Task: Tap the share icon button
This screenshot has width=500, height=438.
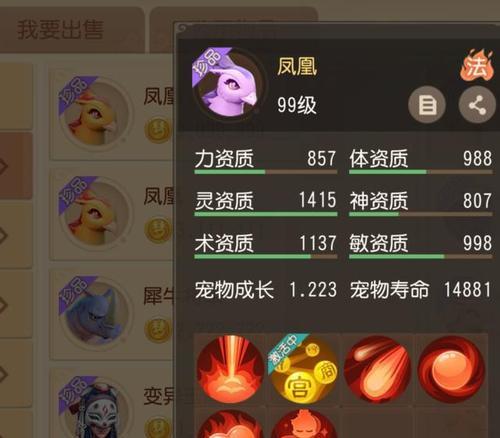Action: 477,105
